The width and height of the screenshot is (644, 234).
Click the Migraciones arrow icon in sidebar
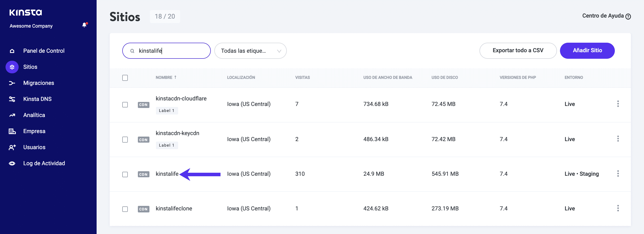pyautogui.click(x=12, y=83)
